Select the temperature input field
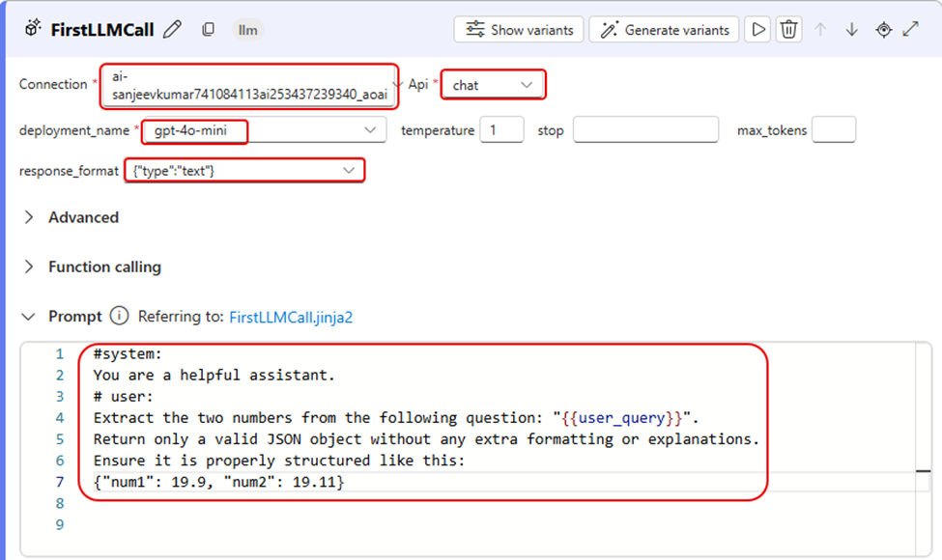The image size is (942, 560). point(501,129)
